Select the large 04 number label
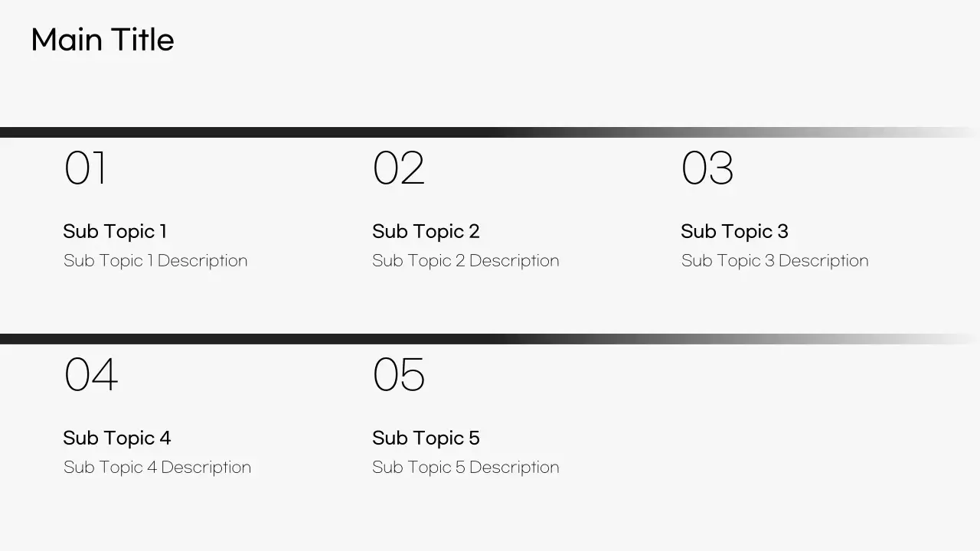 [90, 375]
